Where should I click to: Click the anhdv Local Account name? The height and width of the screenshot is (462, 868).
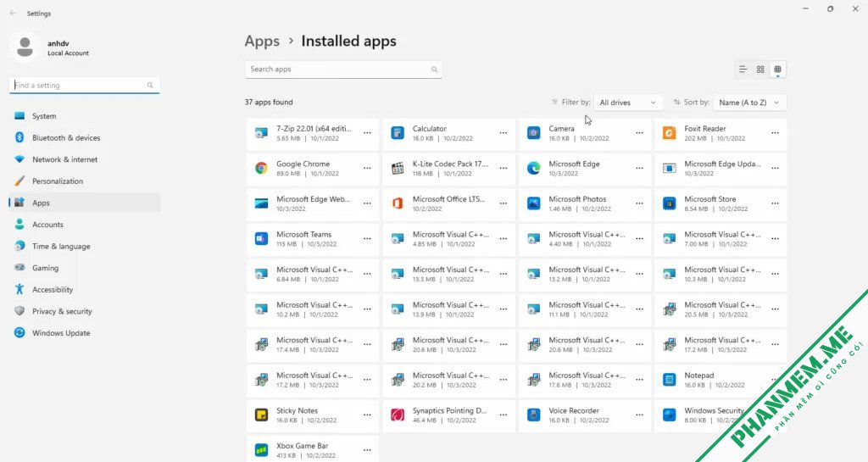[68, 48]
